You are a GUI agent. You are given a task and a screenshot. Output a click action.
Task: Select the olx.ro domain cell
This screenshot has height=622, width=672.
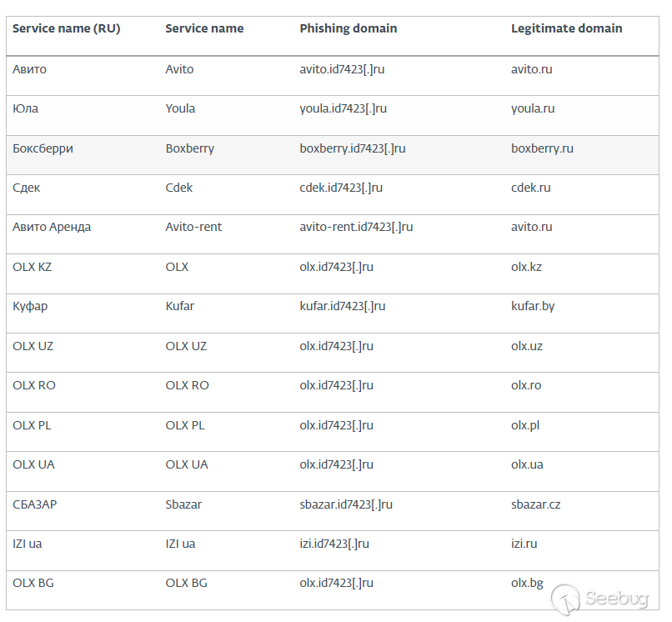[x=526, y=385]
